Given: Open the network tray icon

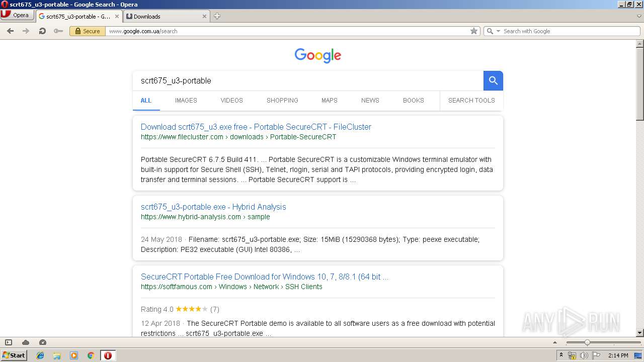Looking at the screenshot, I should pyautogui.click(x=572, y=355).
